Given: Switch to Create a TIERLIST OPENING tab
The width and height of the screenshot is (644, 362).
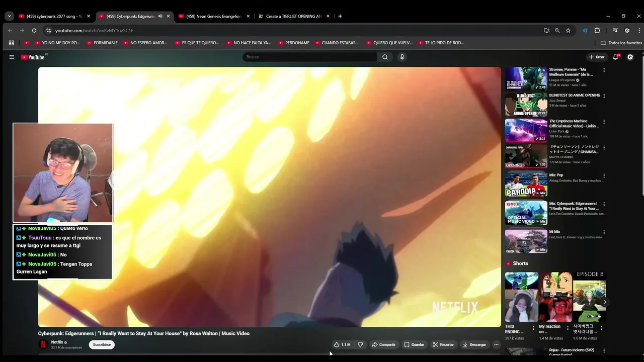Looking at the screenshot, I should point(293,16).
